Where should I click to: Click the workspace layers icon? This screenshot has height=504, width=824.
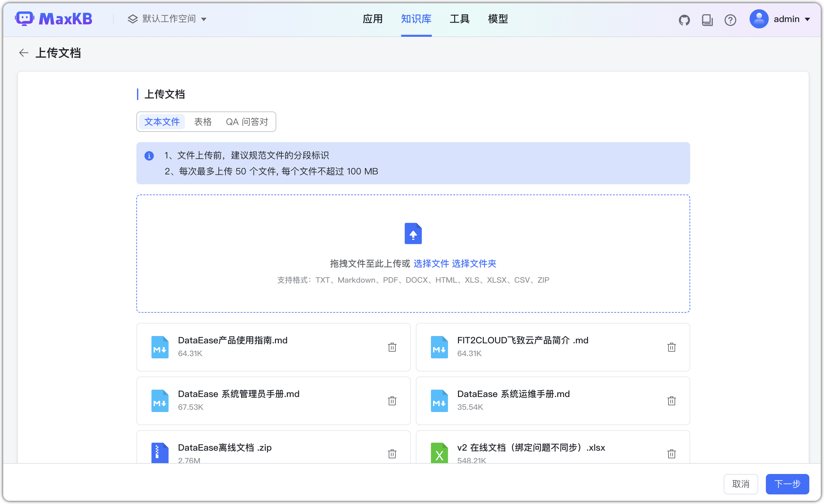pos(133,19)
